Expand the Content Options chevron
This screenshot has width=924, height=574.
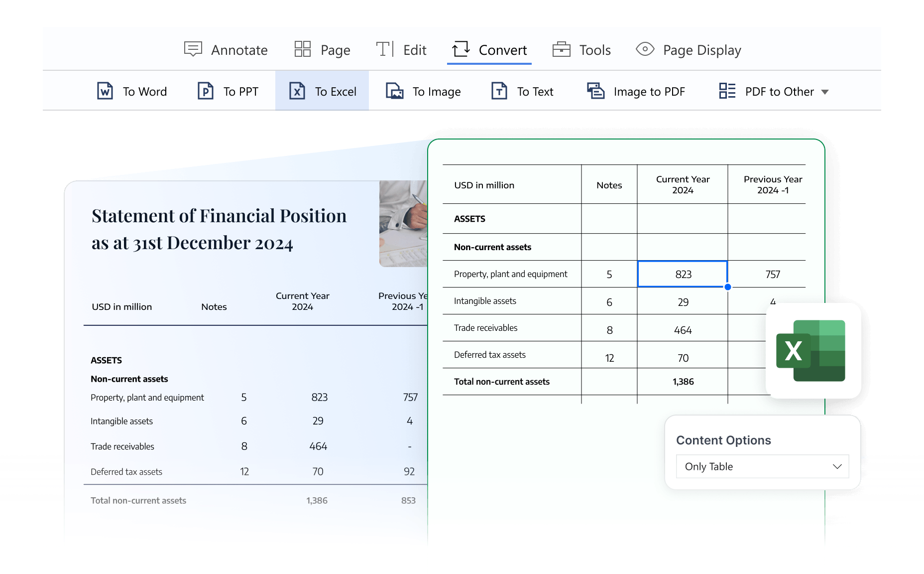click(x=837, y=466)
